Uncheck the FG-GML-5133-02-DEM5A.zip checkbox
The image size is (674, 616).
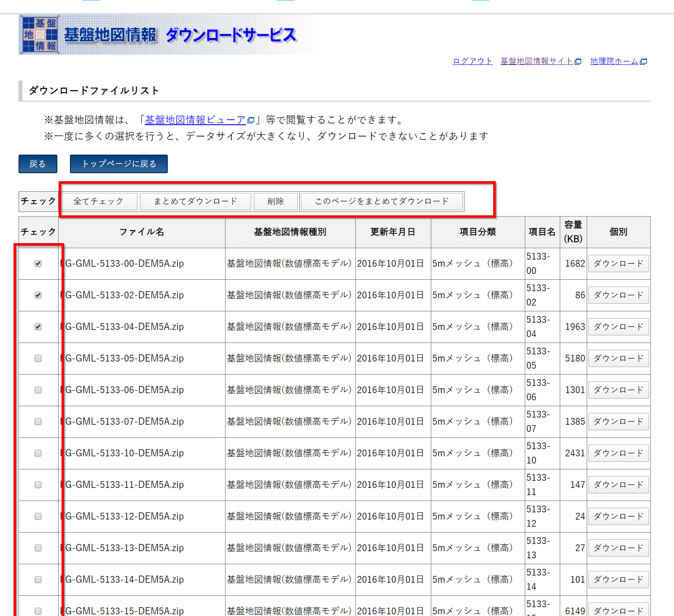point(38,295)
